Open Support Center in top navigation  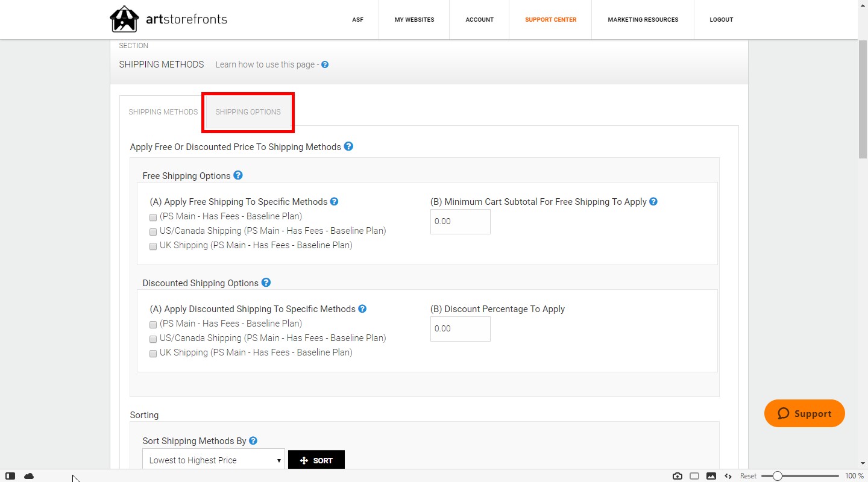(550, 20)
